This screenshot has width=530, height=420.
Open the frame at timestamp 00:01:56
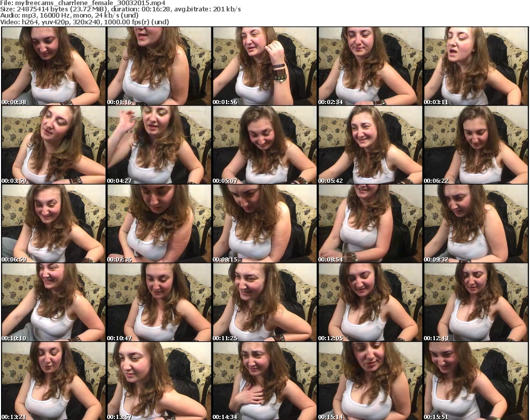coord(264,66)
